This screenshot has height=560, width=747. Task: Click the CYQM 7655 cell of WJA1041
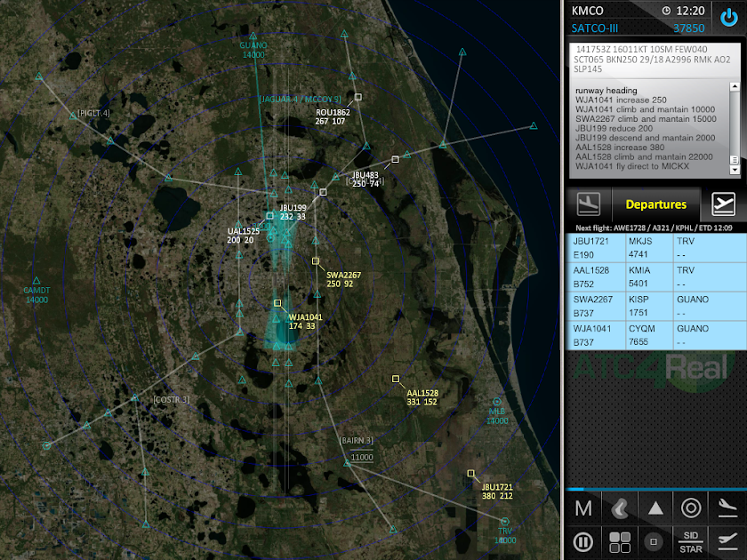point(649,335)
